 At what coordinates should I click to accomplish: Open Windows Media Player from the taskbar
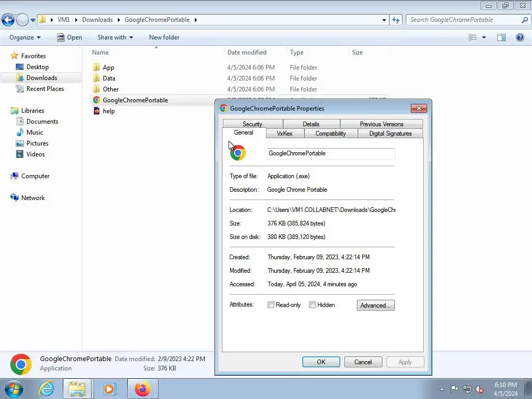(x=109, y=389)
